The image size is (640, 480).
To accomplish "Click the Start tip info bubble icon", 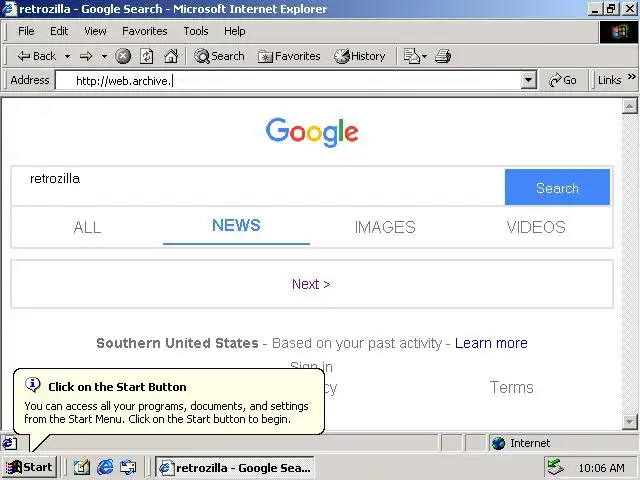I will point(33,384).
